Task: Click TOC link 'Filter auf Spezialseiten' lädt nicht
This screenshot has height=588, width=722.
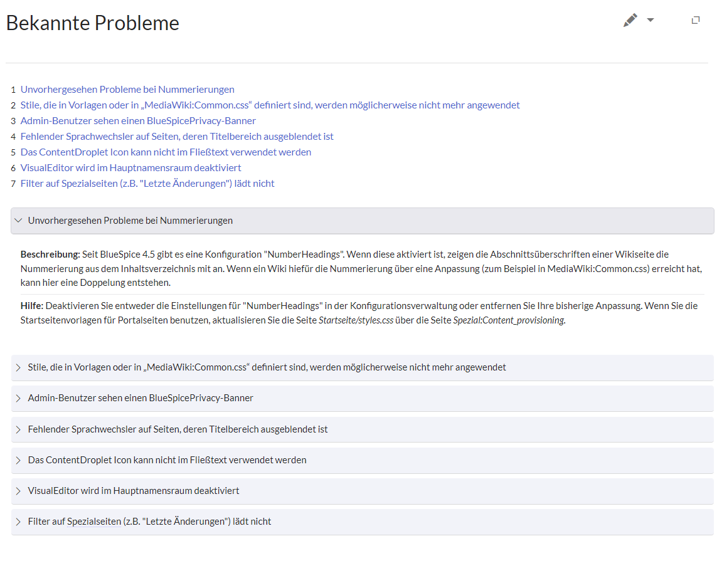Action: (x=147, y=184)
